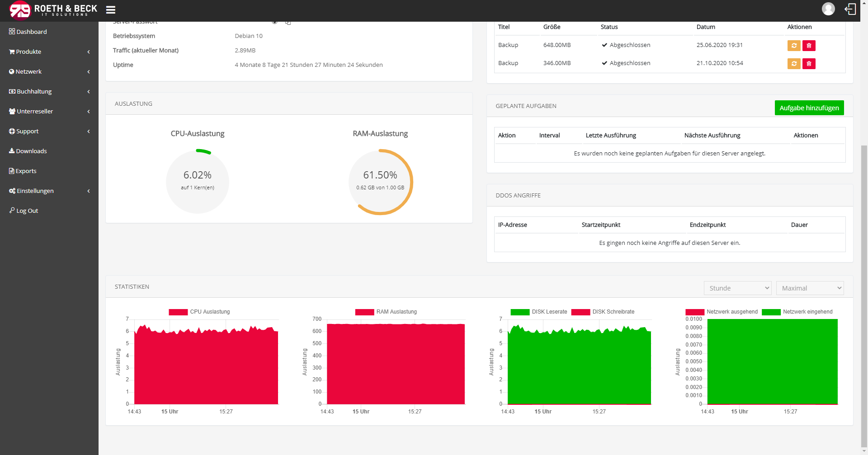Expand the Produkte sidebar menu
Screen dimensions: 868x455
click(x=49, y=52)
